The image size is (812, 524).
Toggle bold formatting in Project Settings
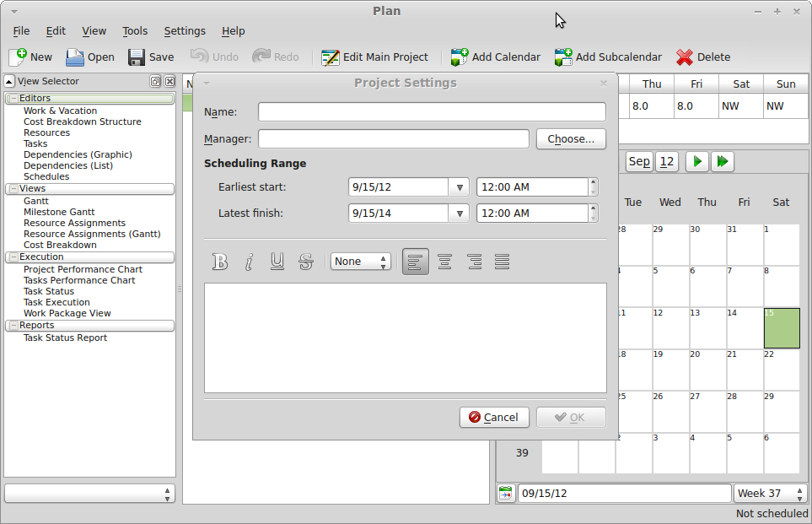pyautogui.click(x=220, y=262)
